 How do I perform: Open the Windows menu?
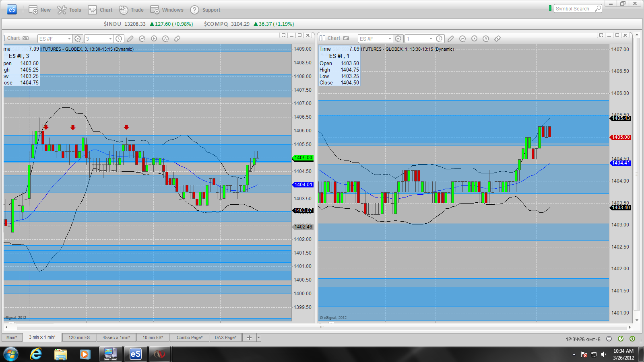(167, 10)
